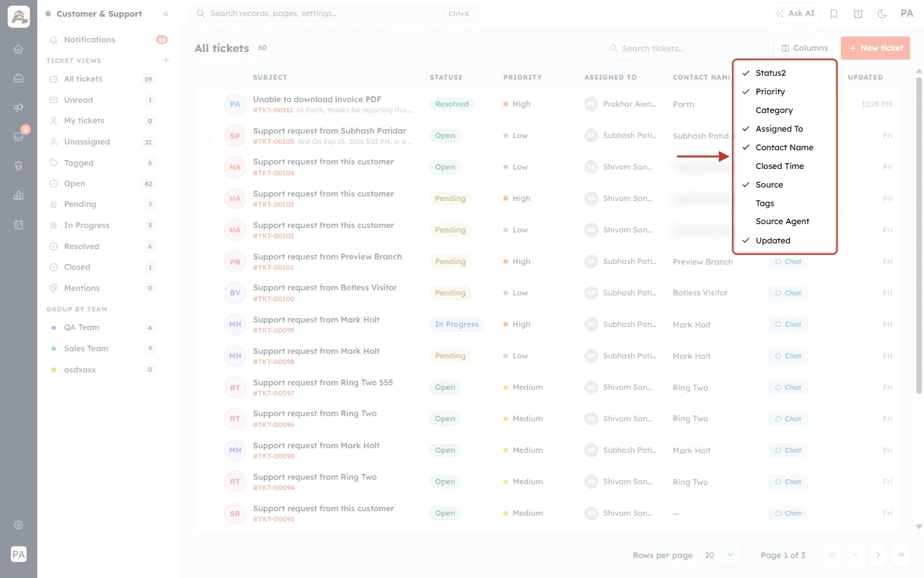The image size is (924, 578).
Task: Enable the Tags column option
Action: point(785,204)
